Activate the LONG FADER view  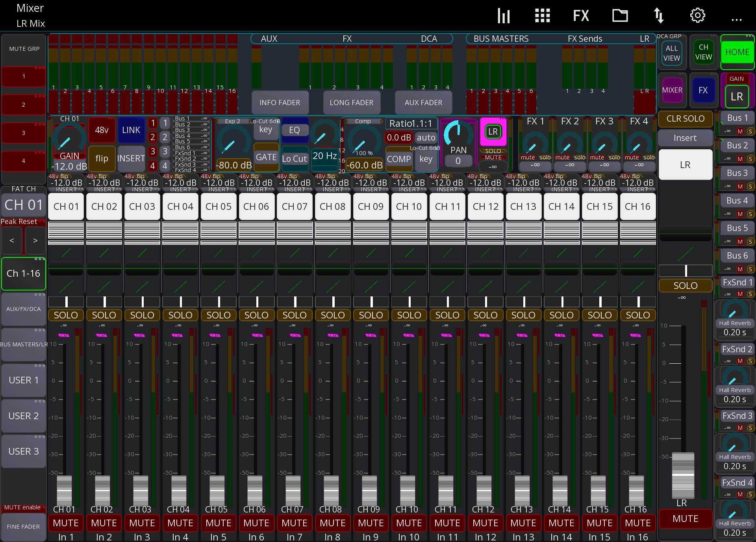pyautogui.click(x=351, y=102)
